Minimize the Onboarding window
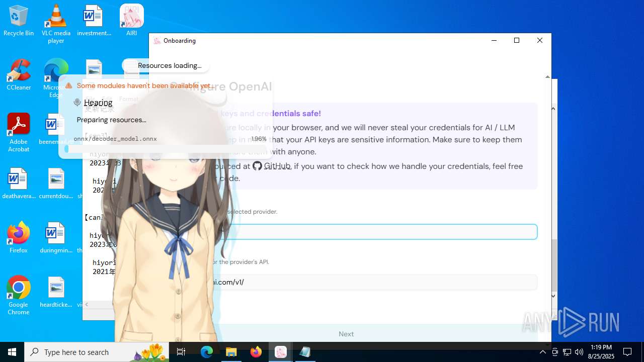 tap(494, 40)
